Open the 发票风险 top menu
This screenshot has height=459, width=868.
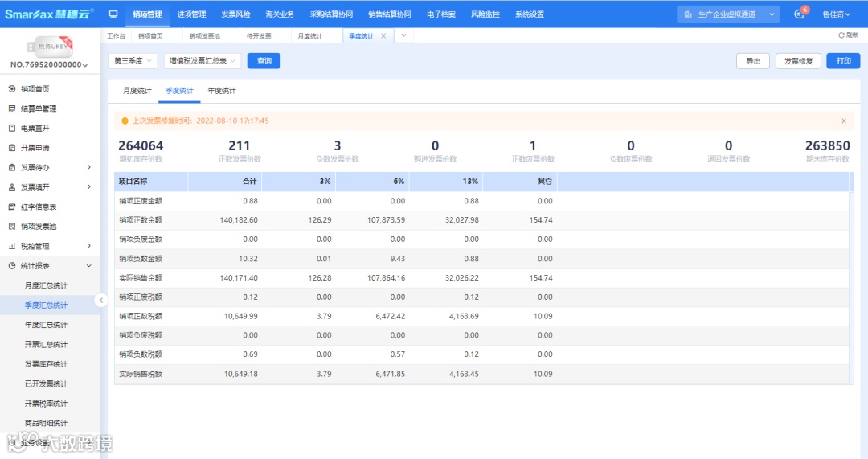click(235, 14)
